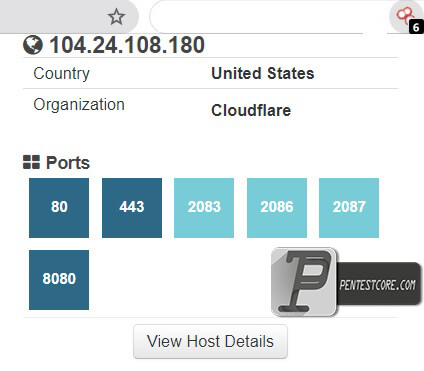Click the United States country value
Image resolution: width=424 pixels, height=371 pixels.
(263, 73)
